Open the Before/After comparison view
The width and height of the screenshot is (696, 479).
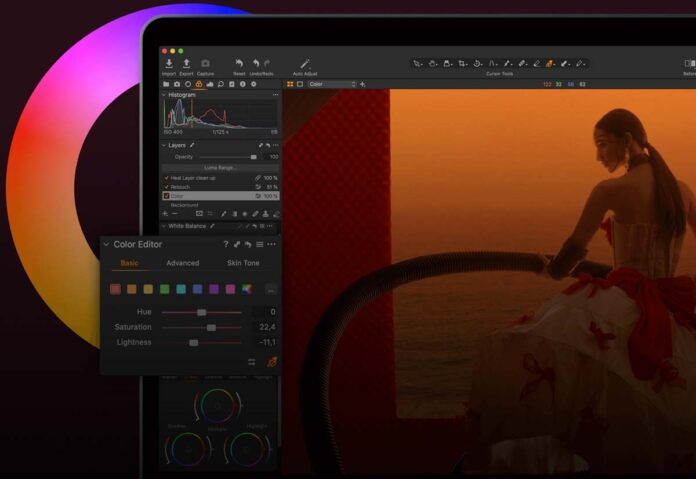point(689,64)
